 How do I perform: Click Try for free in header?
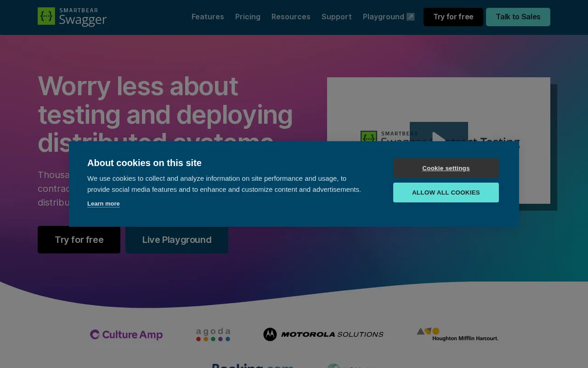[453, 17]
